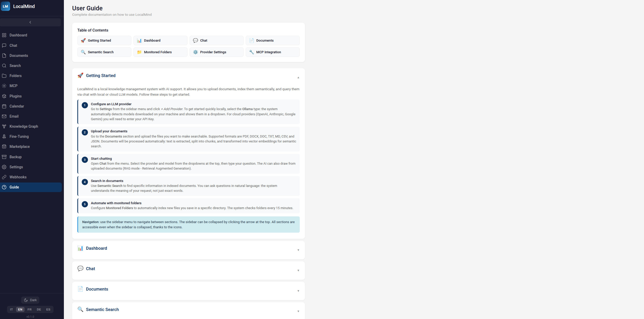Image resolution: width=644 pixels, height=319 pixels.
Task: Open Webhooks via its sidebar link icon
Action: (x=4, y=177)
